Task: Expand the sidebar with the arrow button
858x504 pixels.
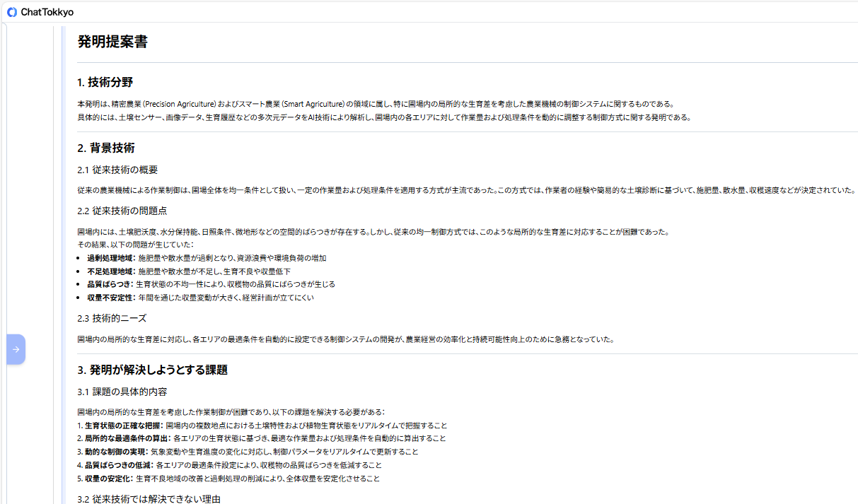Action: coord(16,349)
